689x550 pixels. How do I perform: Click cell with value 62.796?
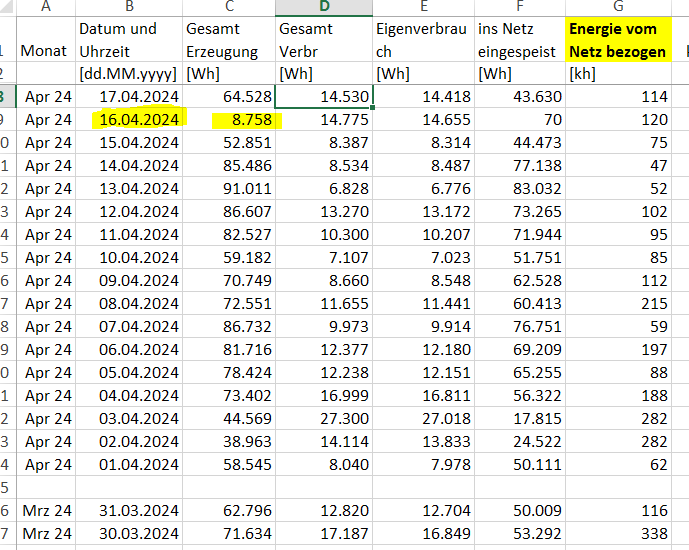click(x=229, y=510)
